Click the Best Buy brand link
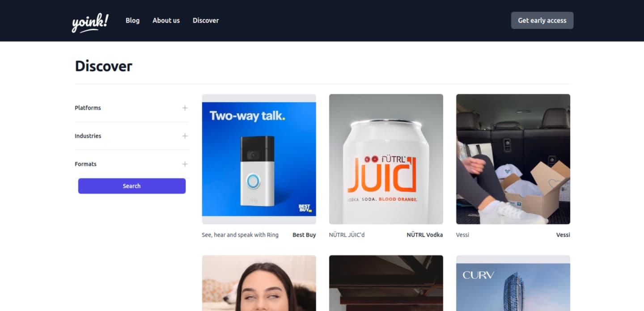644x311 pixels. click(x=304, y=235)
